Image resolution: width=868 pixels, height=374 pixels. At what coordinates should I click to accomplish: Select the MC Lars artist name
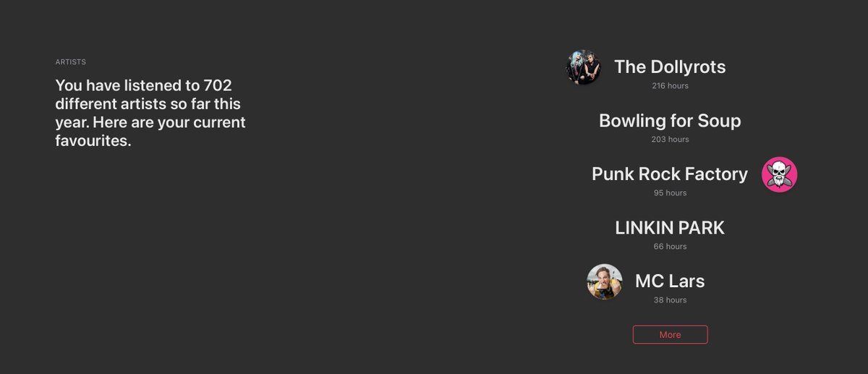coord(670,281)
